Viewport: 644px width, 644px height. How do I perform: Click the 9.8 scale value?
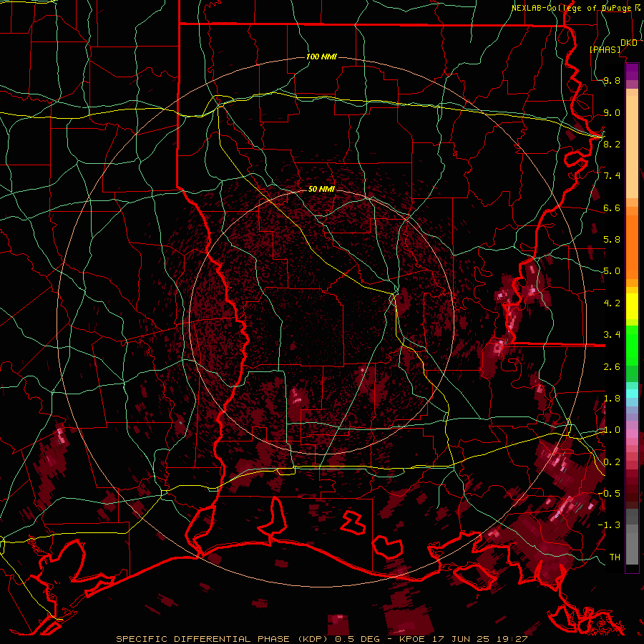612,81
